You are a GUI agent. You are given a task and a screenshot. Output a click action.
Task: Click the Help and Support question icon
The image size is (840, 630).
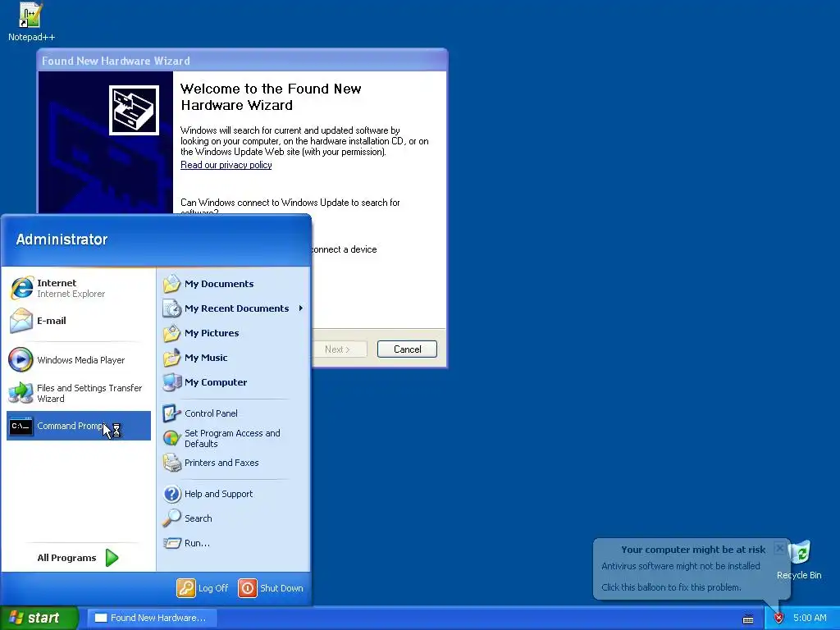[x=172, y=493]
